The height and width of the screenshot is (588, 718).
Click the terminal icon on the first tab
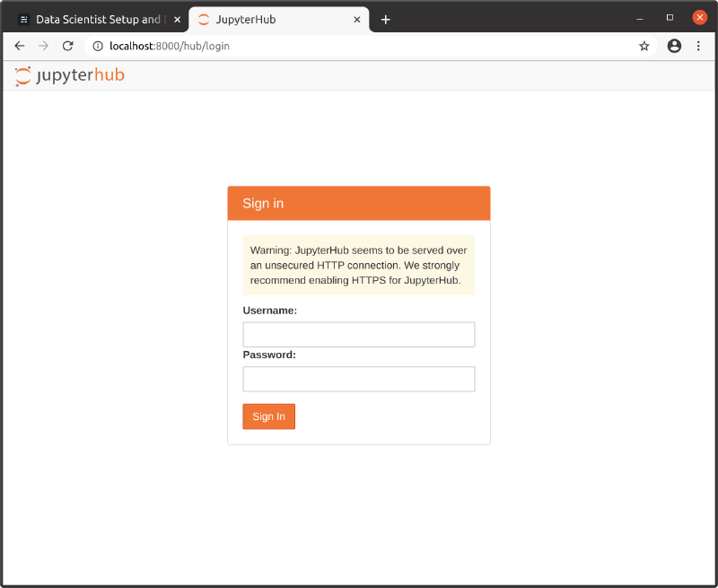pos(22,18)
